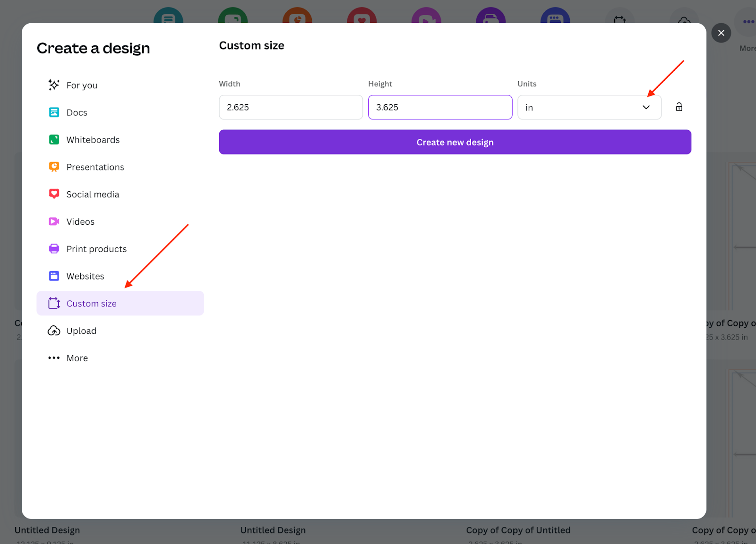The width and height of the screenshot is (756, 544).
Task: Open Print products via printer icon
Action: [54, 249]
